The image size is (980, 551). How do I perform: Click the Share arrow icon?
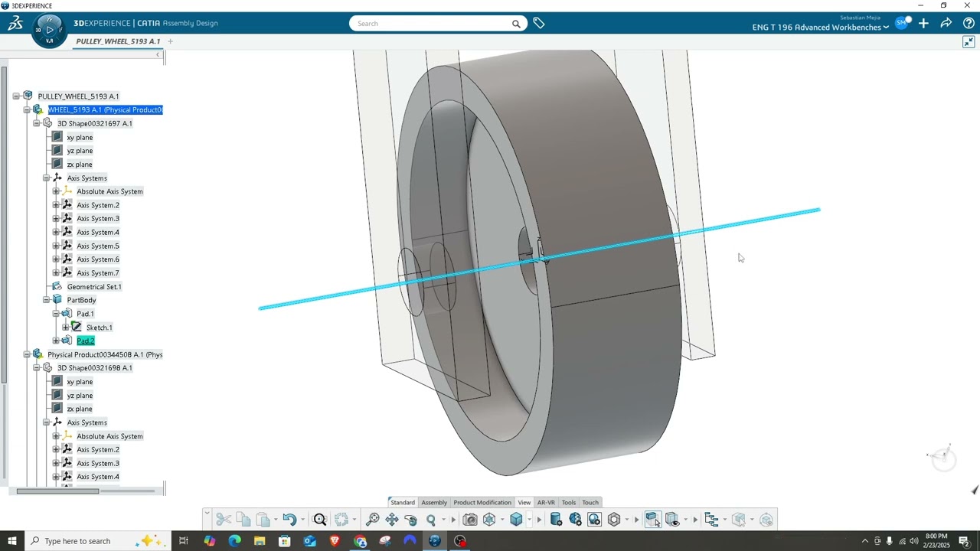[x=946, y=24]
